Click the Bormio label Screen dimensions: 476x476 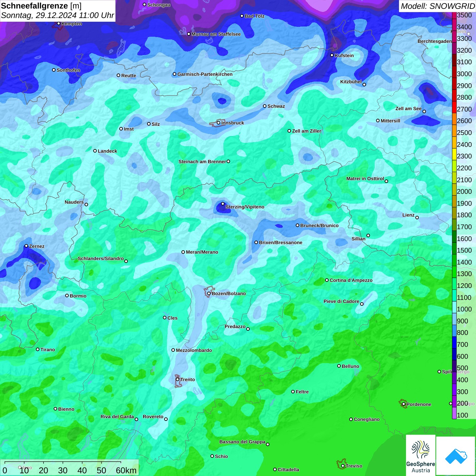(x=78, y=296)
